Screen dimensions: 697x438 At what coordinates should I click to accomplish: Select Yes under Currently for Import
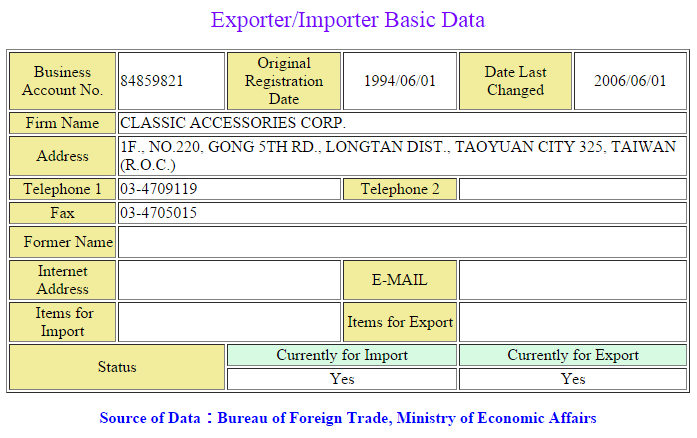[342, 379]
